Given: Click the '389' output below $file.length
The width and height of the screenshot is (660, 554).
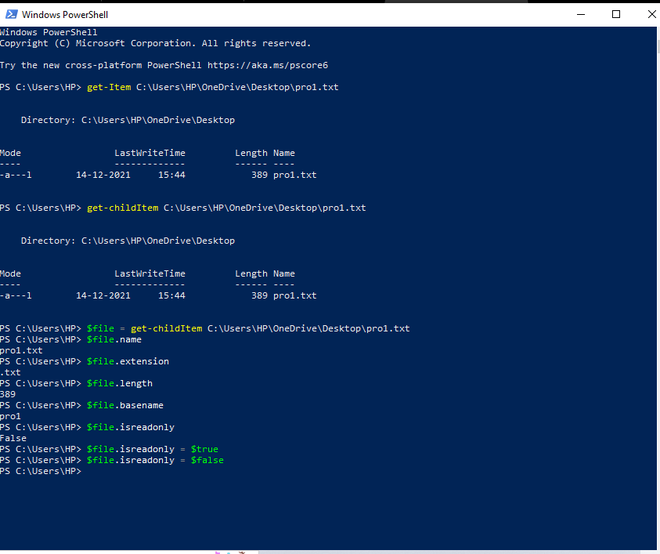Looking at the screenshot, I should coord(8,394).
